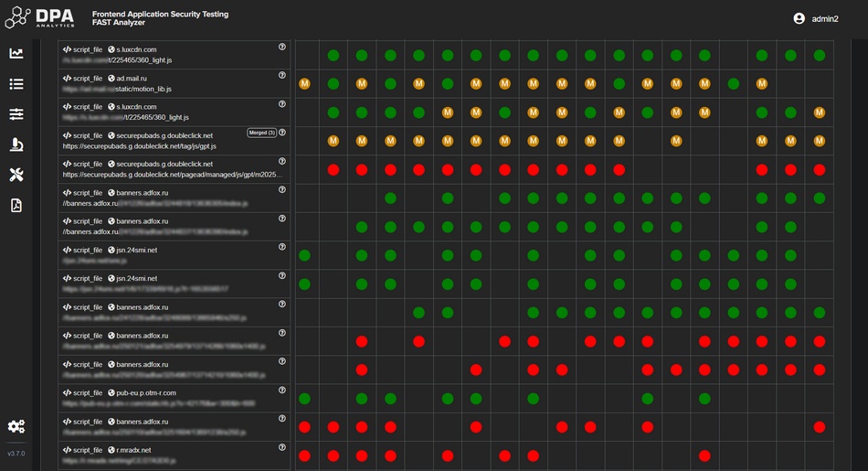This screenshot has height=471, width=868.
Task: Click the Merged (3) badge
Action: (260, 133)
